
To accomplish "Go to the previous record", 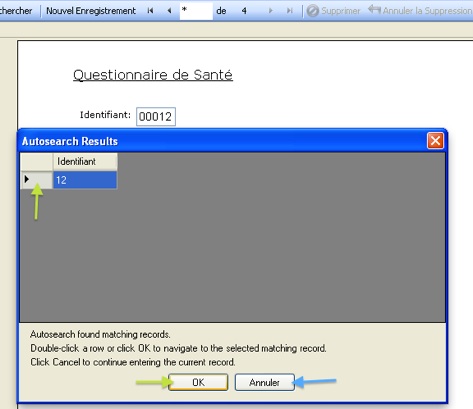I will [x=169, y=11].
